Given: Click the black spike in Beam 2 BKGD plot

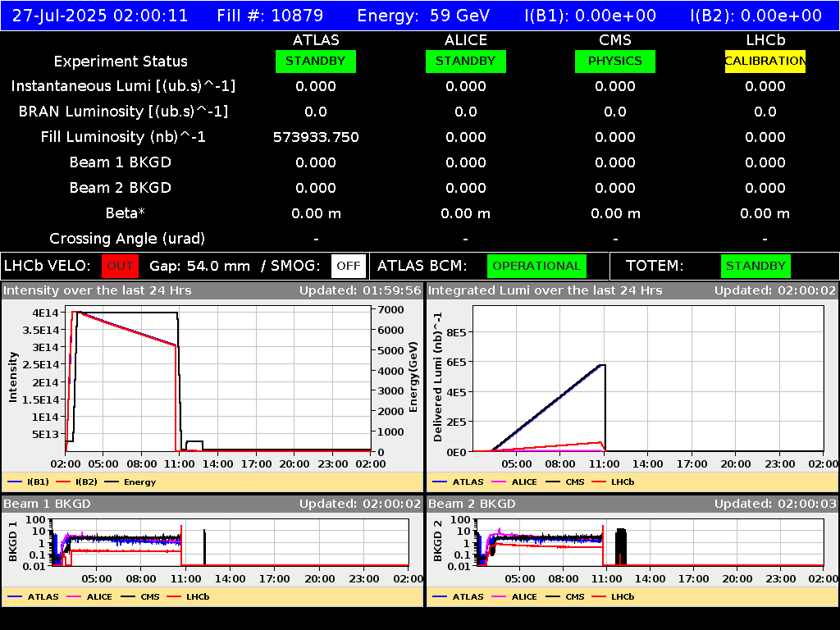Looking at the screenshot, I should click(620, 546).
